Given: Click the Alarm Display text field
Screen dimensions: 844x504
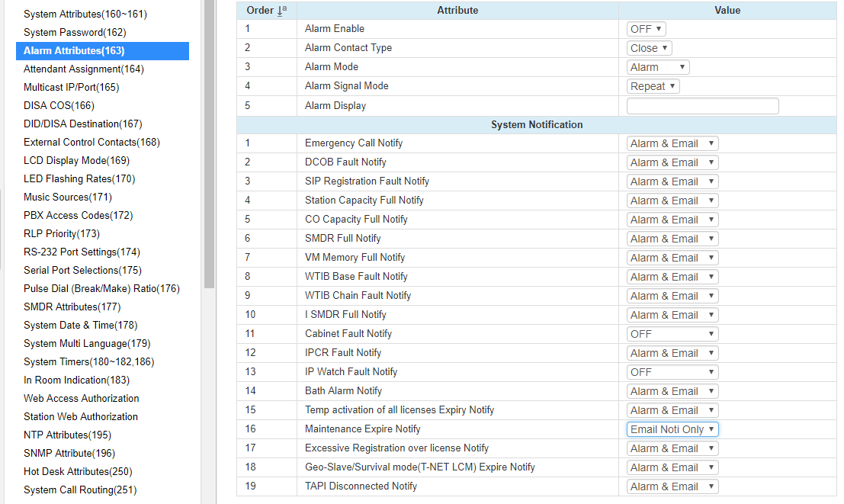Looking at the screenshot, I should coord(702,106).
